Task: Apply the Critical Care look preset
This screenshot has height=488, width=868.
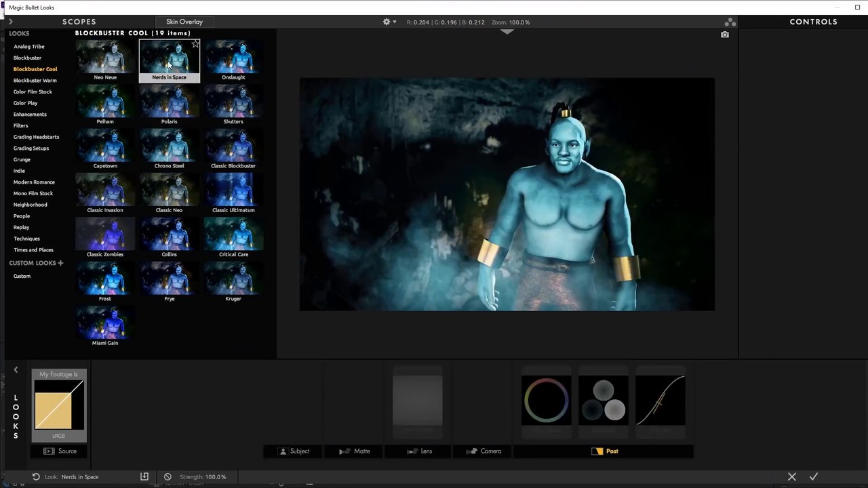Action: (x=233, y=238)
